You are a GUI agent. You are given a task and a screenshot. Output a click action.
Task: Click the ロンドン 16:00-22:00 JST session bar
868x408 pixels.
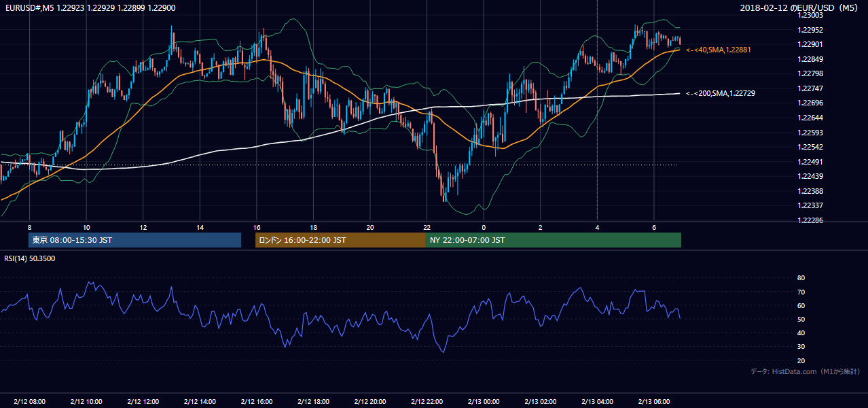[340, 240]
